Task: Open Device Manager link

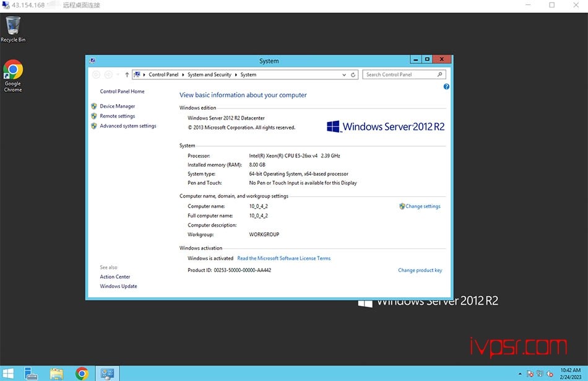Action: (118, 106)
